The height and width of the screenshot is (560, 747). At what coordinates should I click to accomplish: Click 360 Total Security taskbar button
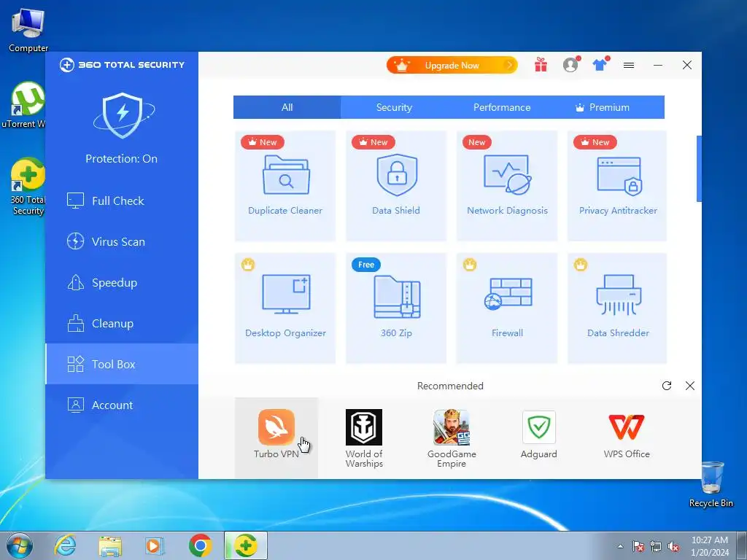coord(246,545)
